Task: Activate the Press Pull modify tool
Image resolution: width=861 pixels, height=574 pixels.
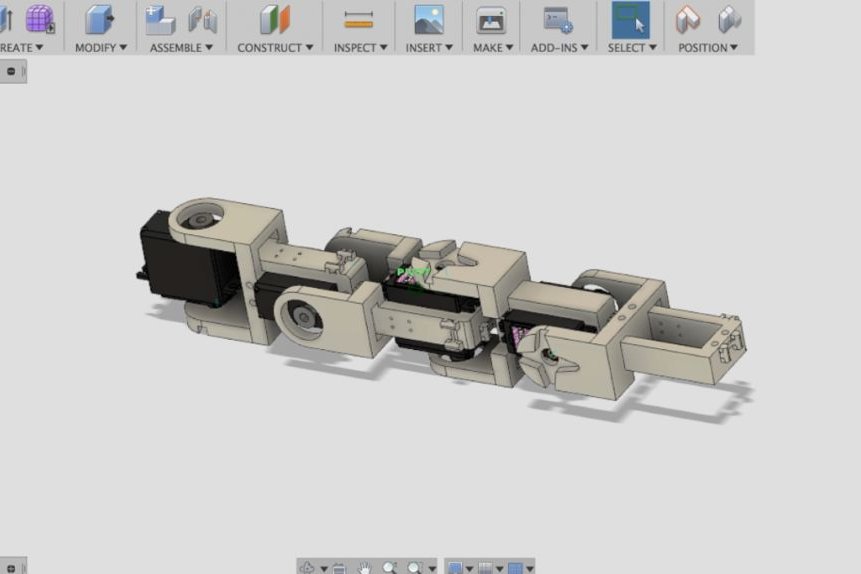Action: point(99,19)
